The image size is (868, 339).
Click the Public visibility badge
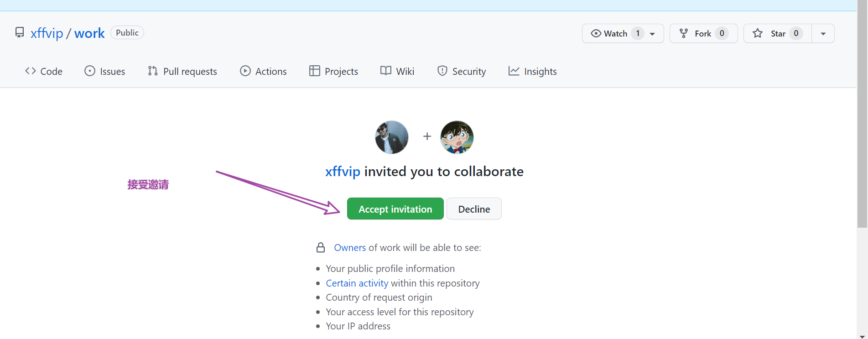[127, 33]
